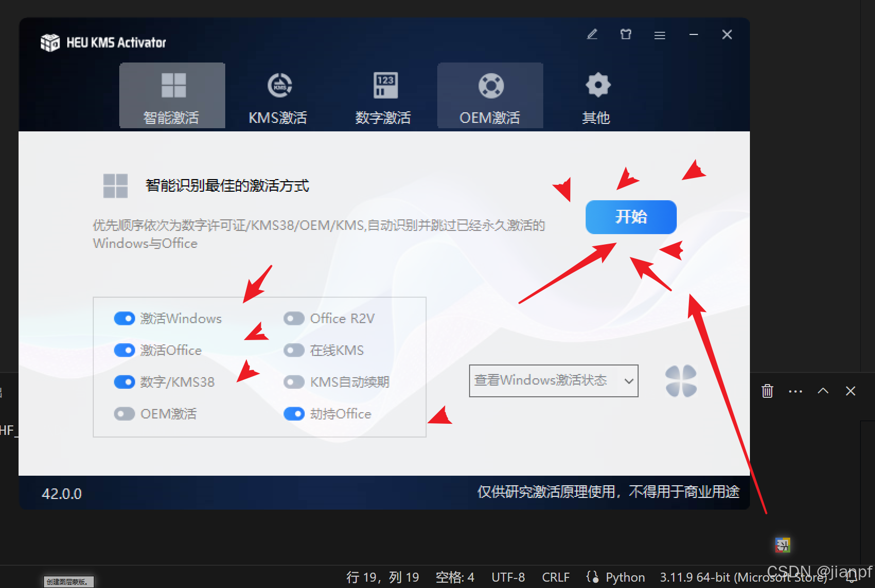Collapse the panel with the up chevron

[823, 391]
